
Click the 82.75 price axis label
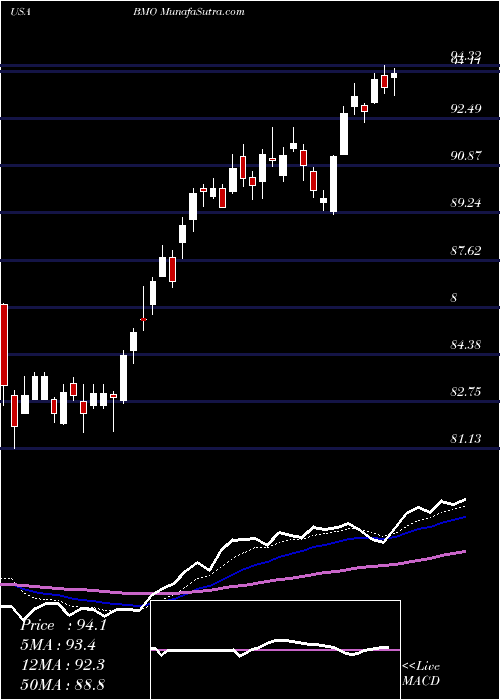point(466,392)
